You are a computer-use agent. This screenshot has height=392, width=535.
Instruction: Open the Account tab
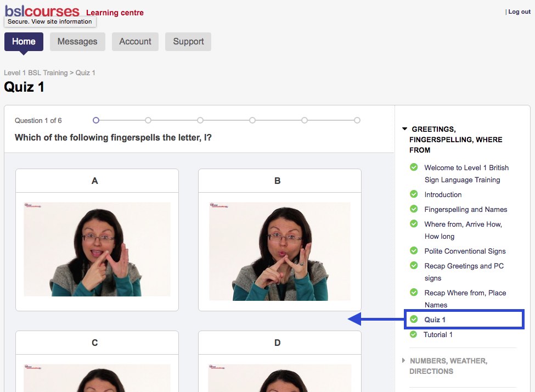(x=135, y=41)
